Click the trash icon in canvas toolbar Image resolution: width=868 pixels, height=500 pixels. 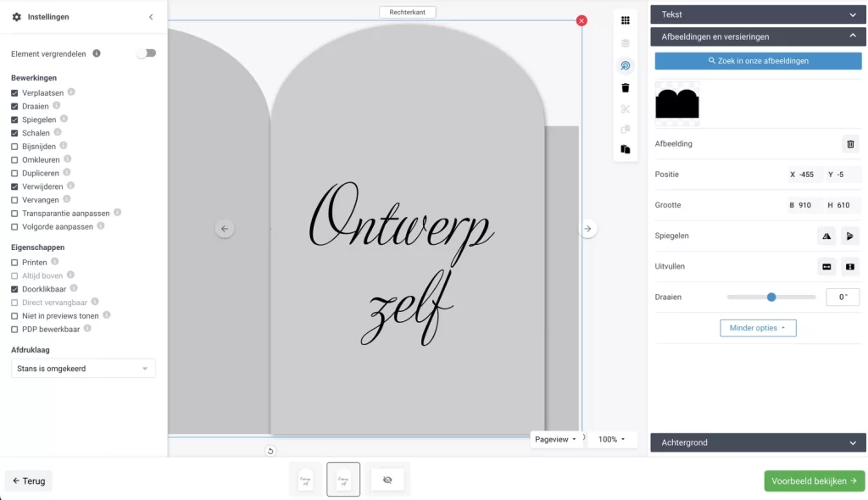pyautogui.click(x=626, y=87)
